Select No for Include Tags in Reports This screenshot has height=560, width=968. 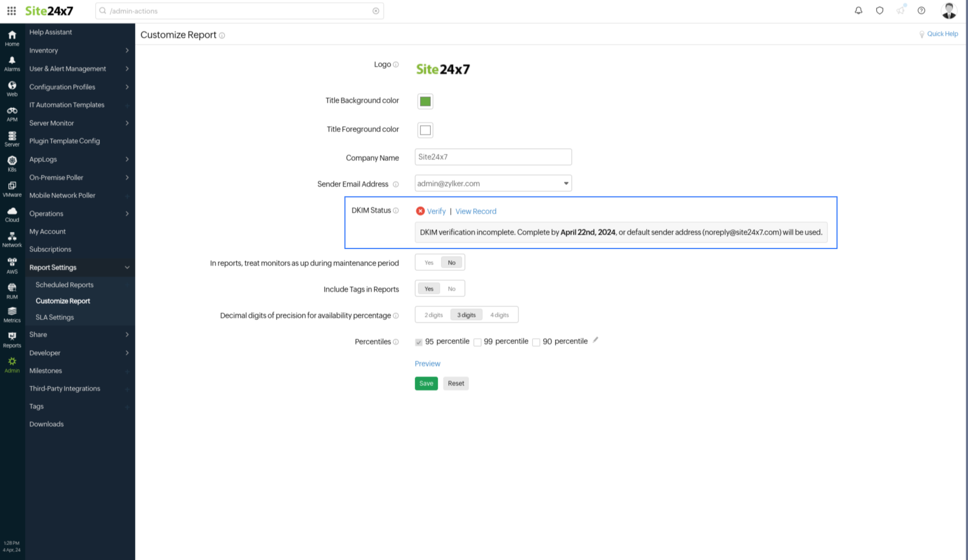click(x=452, y=289)
